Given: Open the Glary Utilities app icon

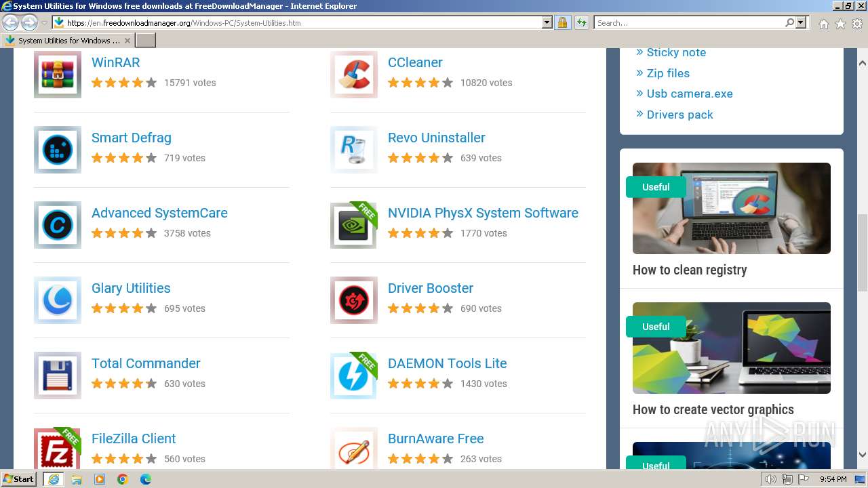Looking at the screenshot, I should pos(58,300).
